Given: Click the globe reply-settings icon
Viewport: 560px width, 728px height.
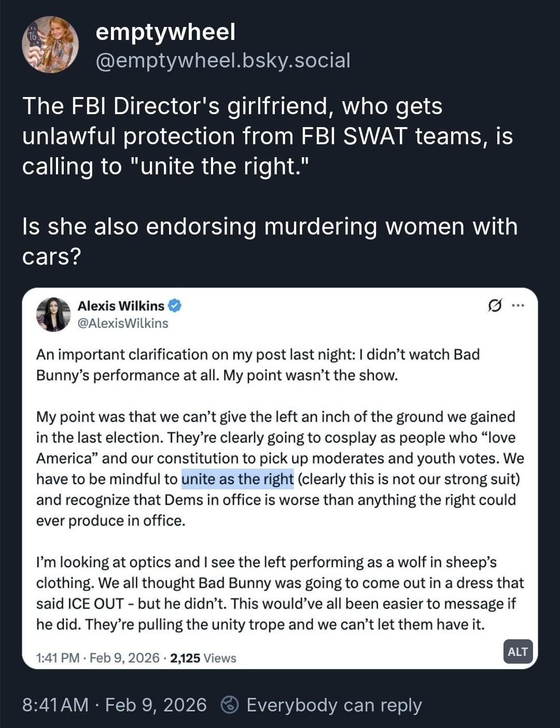Looking at the screenshot, I should (229, 705).
